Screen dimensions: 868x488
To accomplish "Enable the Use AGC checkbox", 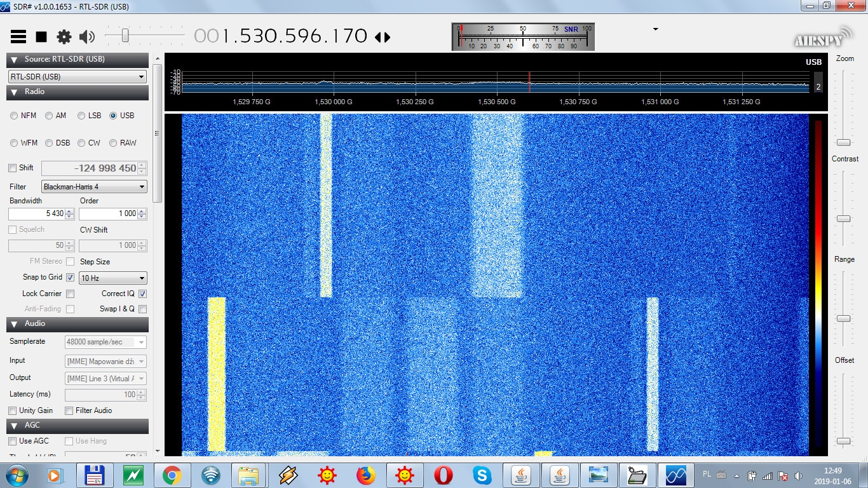I will (x=13, y=441).
